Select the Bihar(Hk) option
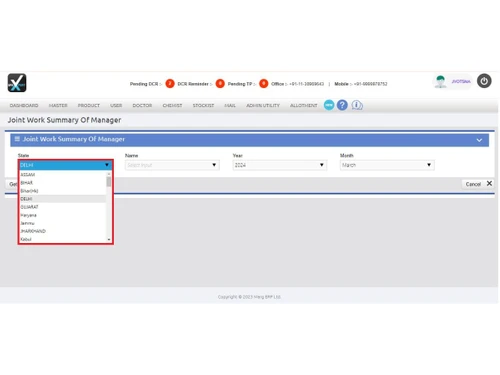The image size is (500, 375). [63, 191]
